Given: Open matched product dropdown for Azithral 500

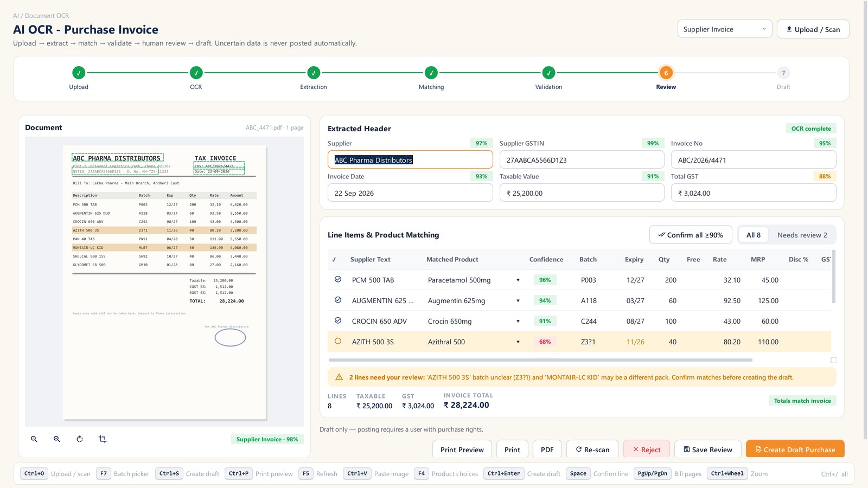Looking at the screenshot, I should tap(518, 342).
